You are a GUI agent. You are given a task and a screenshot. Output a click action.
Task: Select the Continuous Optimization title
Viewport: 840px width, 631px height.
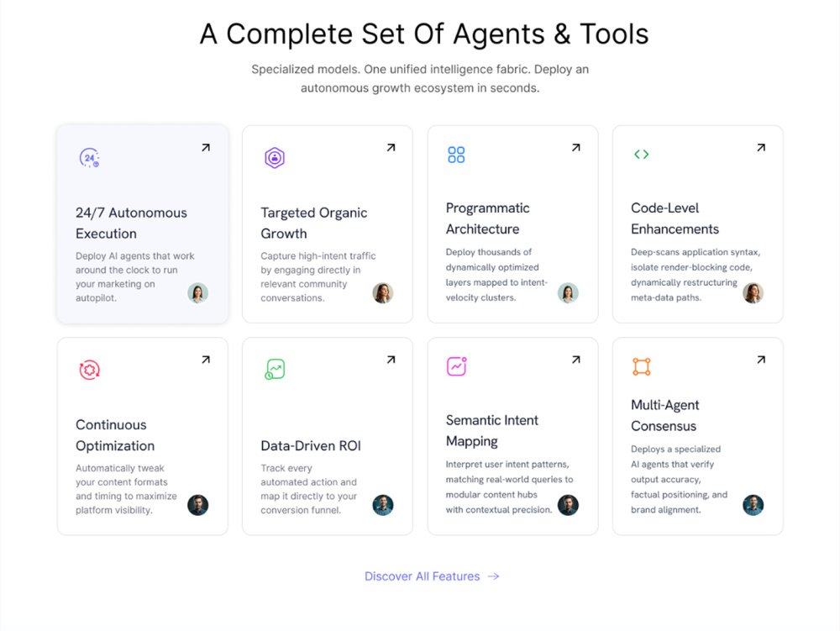click(115, 435)
